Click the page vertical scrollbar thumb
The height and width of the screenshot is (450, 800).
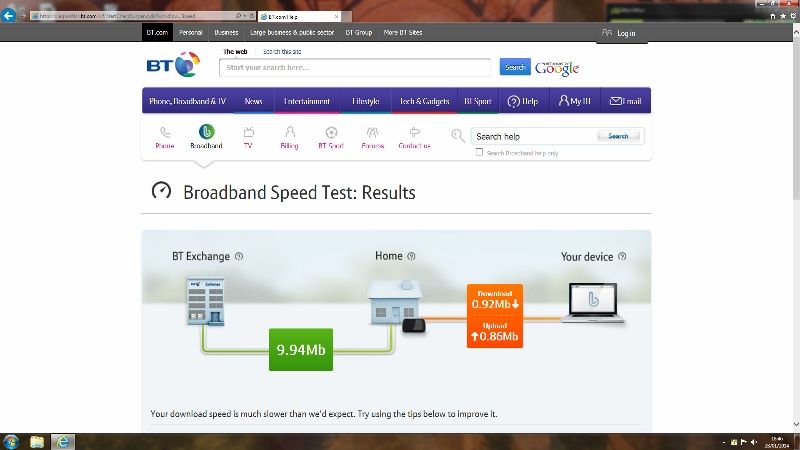click(x=796, y=117)
